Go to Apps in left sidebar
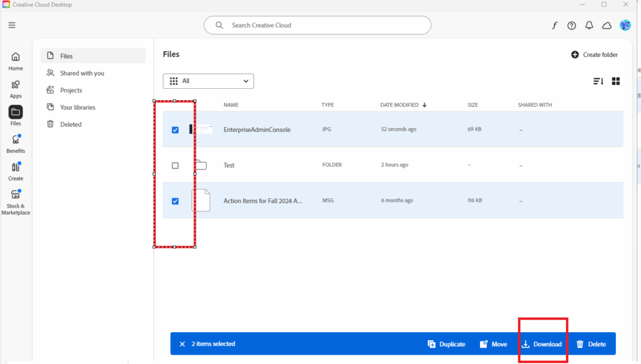Screen dimensions: 641x364 point(16,89)
